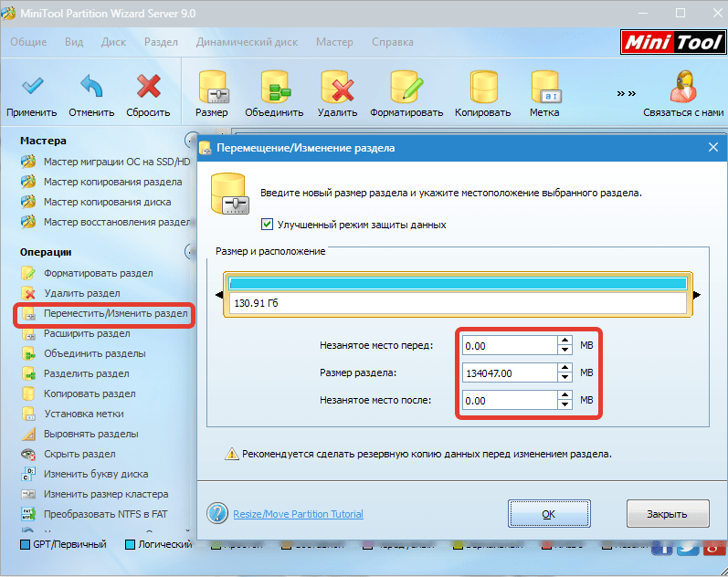728x577 pixels.
Task: Click Копировать раздел operation
Action: click(79, 393)
